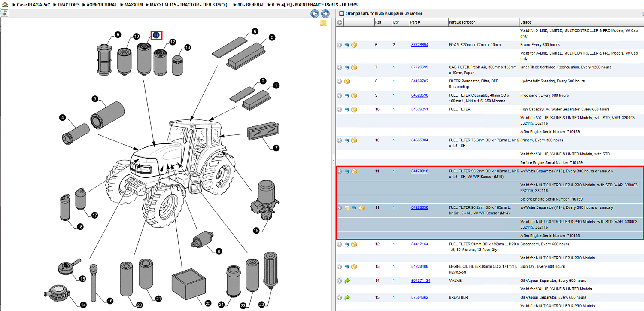Open the yellow note icon above diagram
This screenshot has height=311, width=644.
click(x=324, y=23)
